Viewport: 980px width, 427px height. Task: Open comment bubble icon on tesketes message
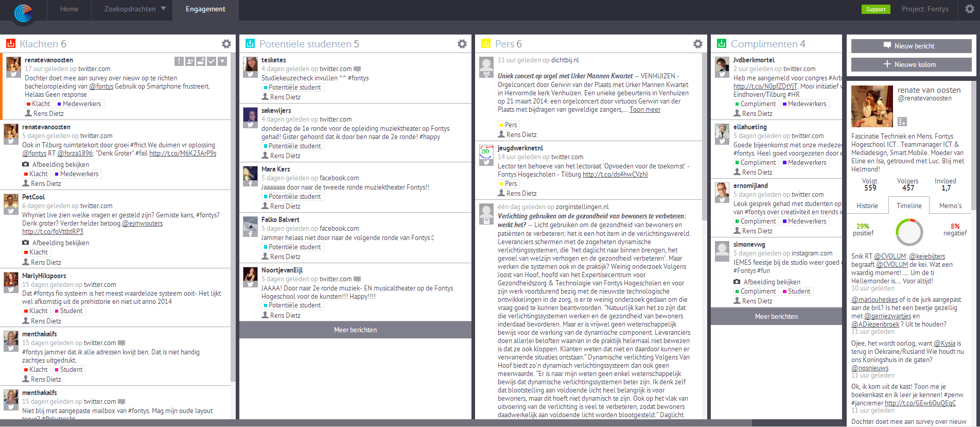tap(357, 69)
